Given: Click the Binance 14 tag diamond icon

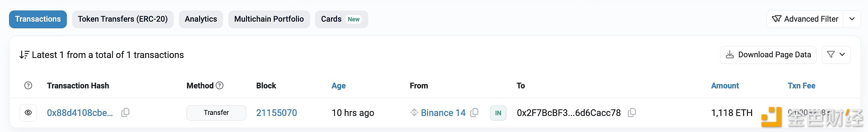Looking at the screenshot, I should [x=414, y=112].
